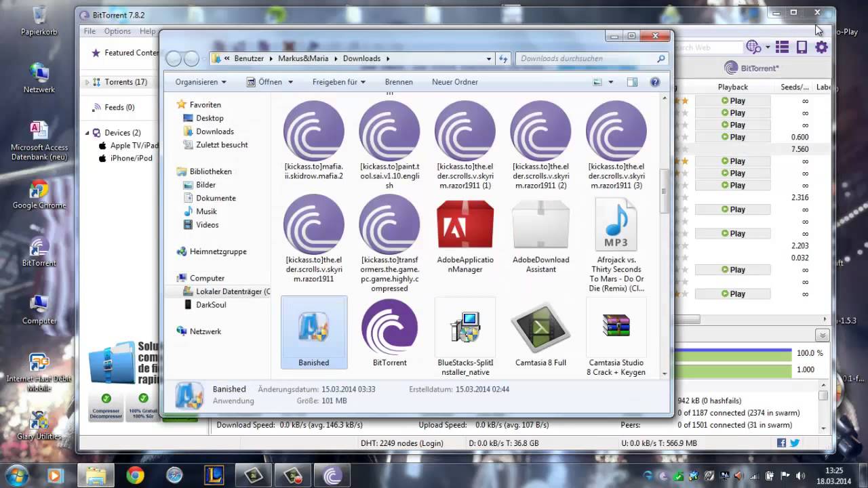This screenshot has width=868, height=488.
Task: Collapse the BitTorrent detail pane chevron
Action: [822, 335]
